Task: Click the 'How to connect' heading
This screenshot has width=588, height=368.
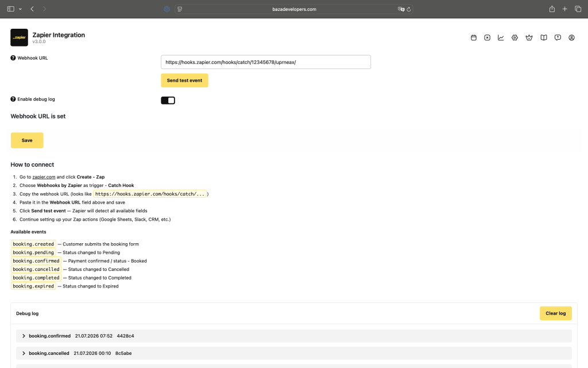Action: pyautogui.click(x=32, y=164)
